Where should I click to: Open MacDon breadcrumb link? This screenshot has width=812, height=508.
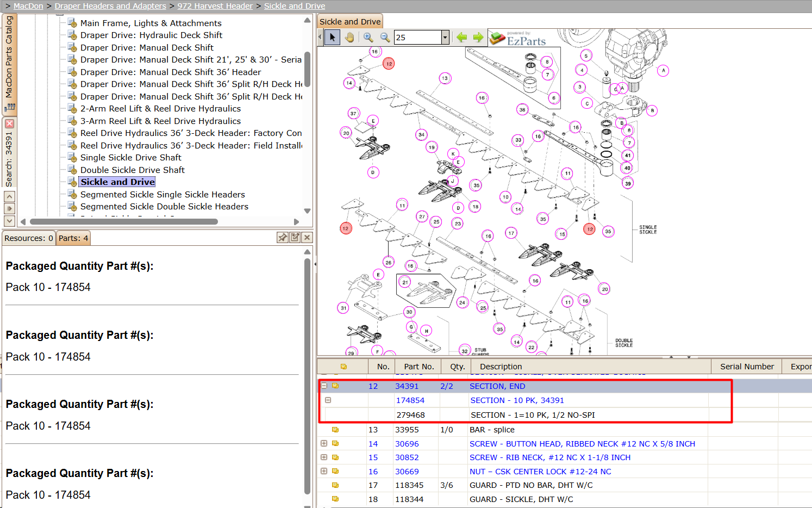[x=28, y=6]
